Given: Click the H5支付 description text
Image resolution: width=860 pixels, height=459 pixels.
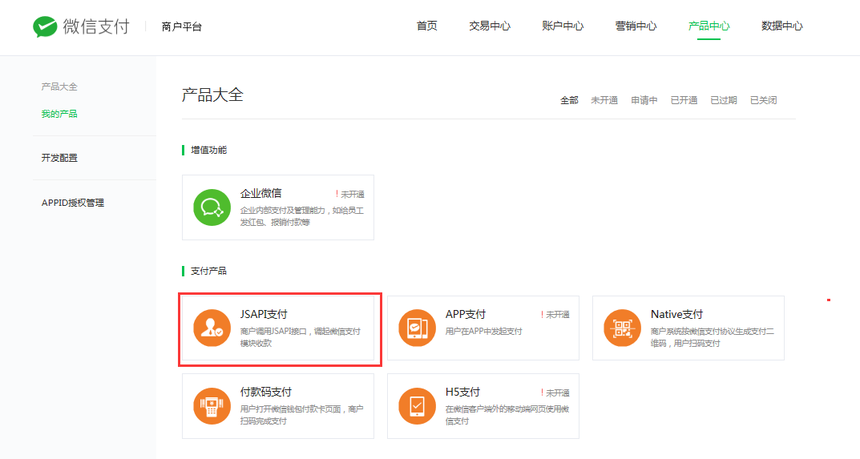Looking at the screenshot, I should [507, 415].
